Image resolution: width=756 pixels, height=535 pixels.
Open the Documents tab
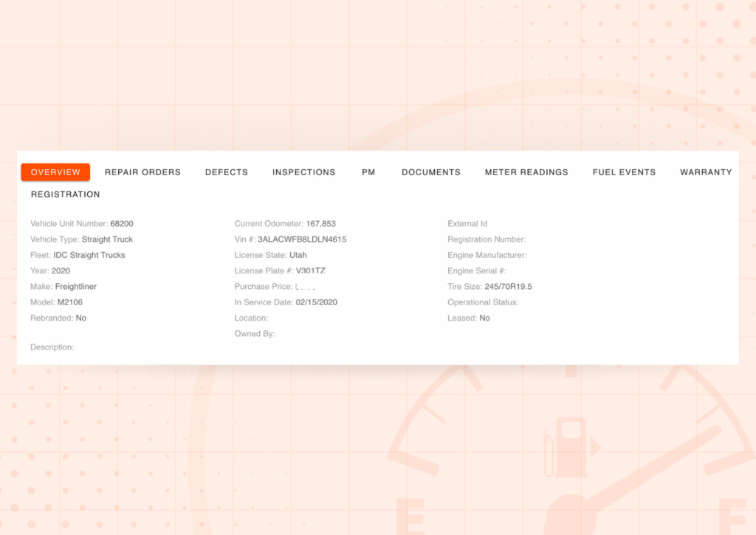(x=430, y=172)
